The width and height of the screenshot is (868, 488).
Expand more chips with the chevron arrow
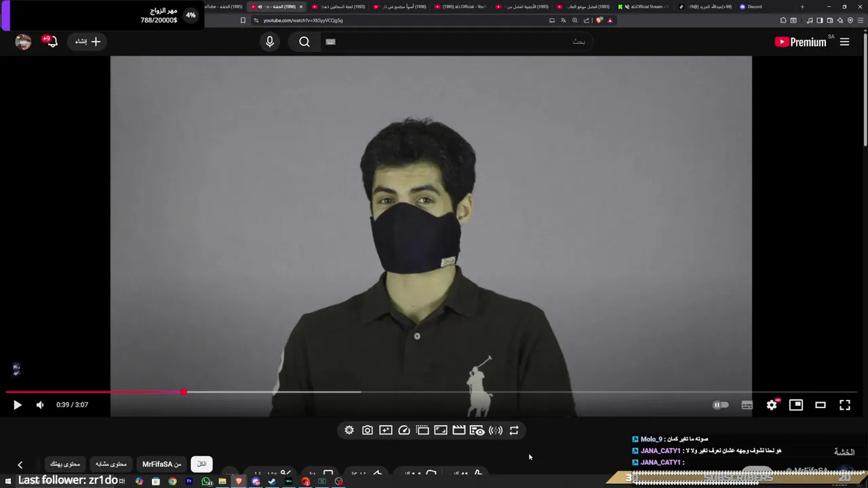click(20, 465)
